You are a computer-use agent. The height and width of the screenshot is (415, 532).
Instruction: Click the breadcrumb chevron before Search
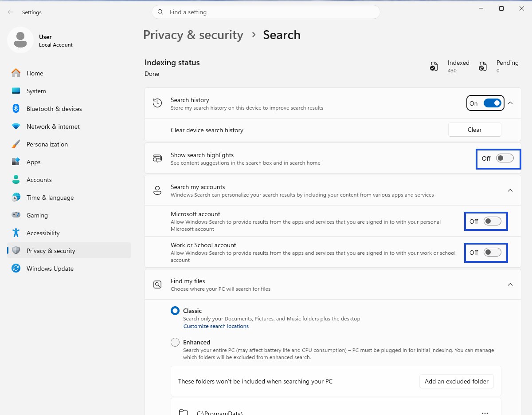(x=254, y=35)
